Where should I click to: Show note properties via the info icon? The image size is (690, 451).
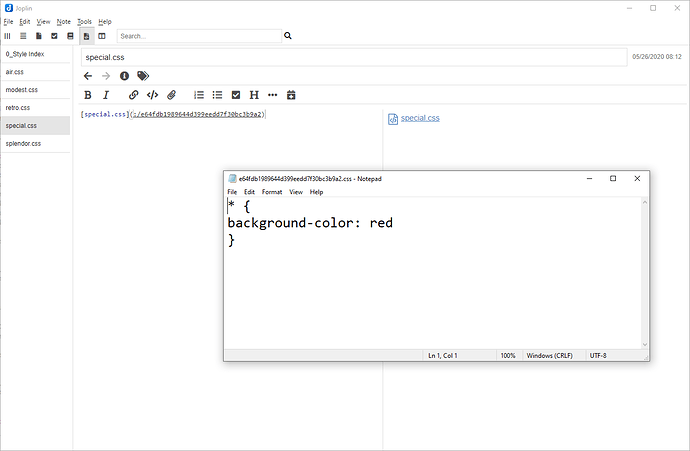point(125,75)
